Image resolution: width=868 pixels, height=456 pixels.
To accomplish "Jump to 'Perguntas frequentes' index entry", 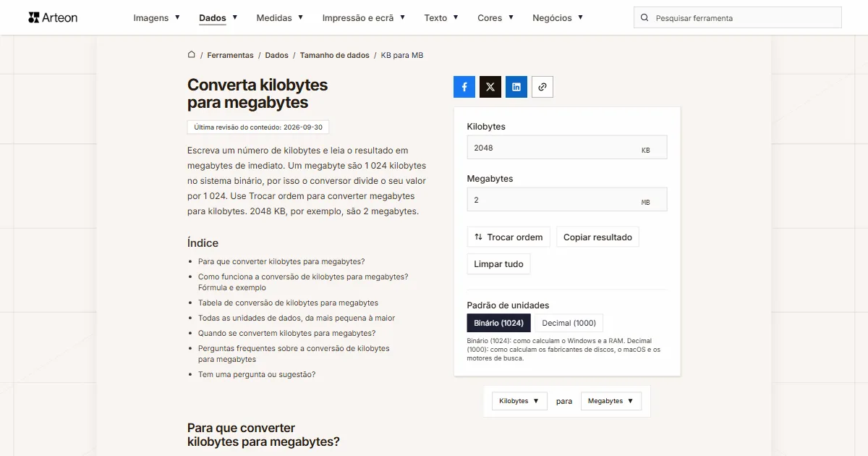I will tap(294, 354).
